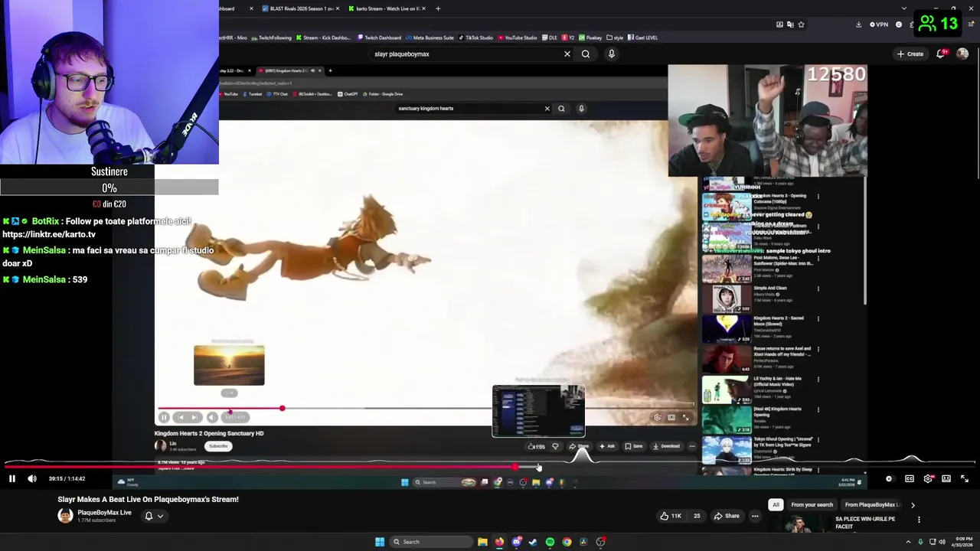Open SA PLECE WIN-URILE PE FACEIT video options
The image size is (980, 551).
coord(919,520)
